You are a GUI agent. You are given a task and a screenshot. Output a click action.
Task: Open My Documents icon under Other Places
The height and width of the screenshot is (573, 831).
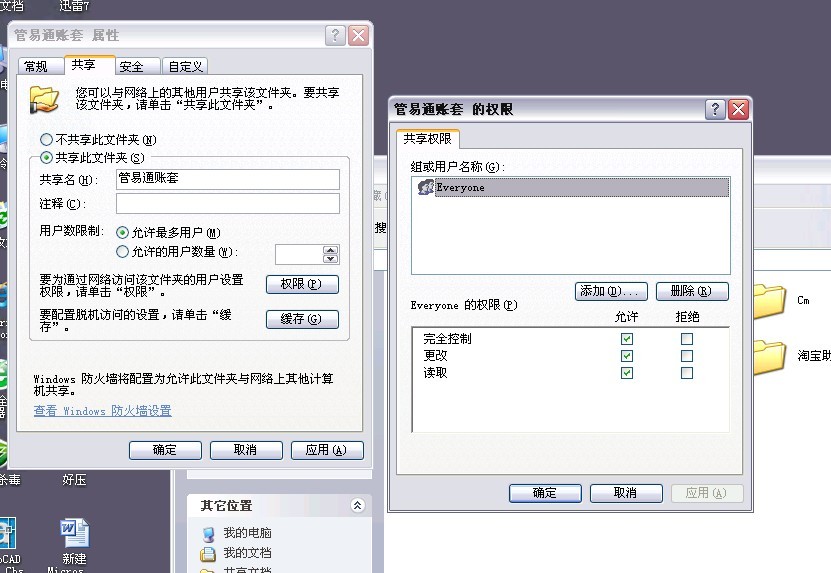(x=208, y=554)
